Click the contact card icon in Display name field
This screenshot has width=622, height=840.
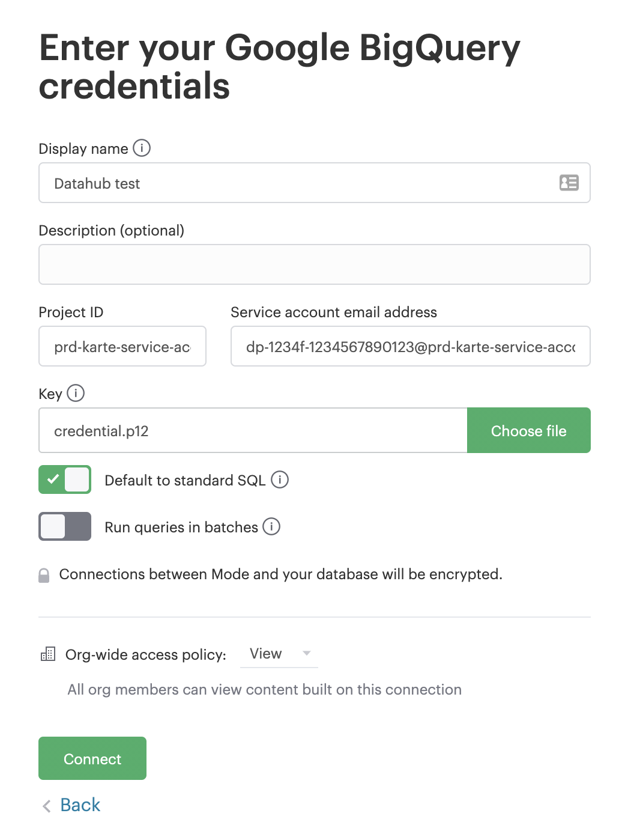[x=569, y=183]
